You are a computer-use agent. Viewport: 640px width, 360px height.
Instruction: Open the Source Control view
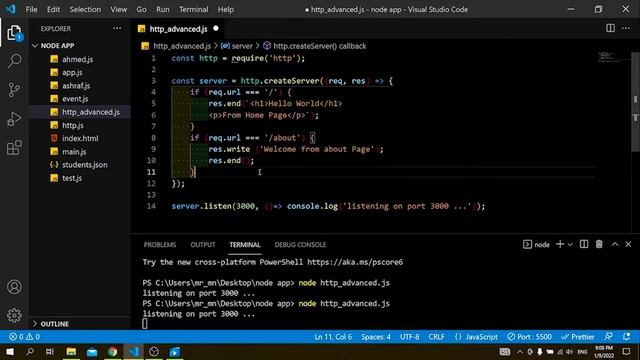[x=14, y=90]
